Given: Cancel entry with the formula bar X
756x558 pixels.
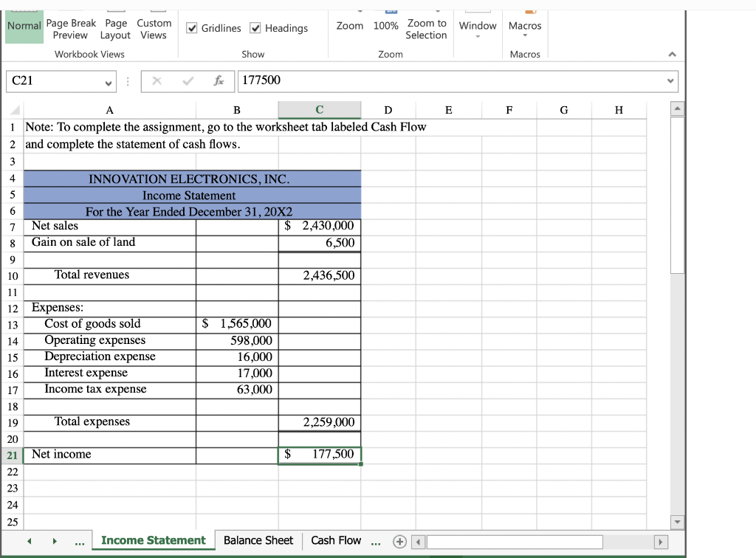Looking at the screenshot, I should click(x=157, y=81).
